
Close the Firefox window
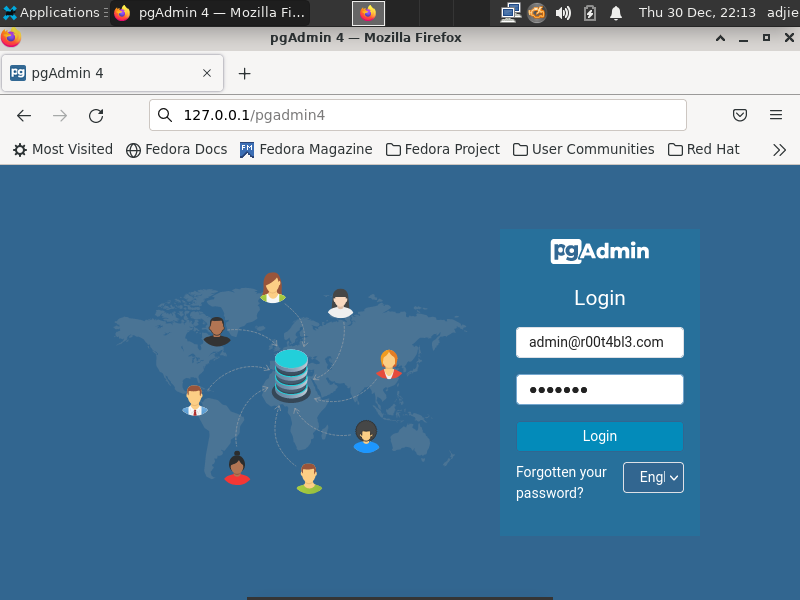[789, 38]
